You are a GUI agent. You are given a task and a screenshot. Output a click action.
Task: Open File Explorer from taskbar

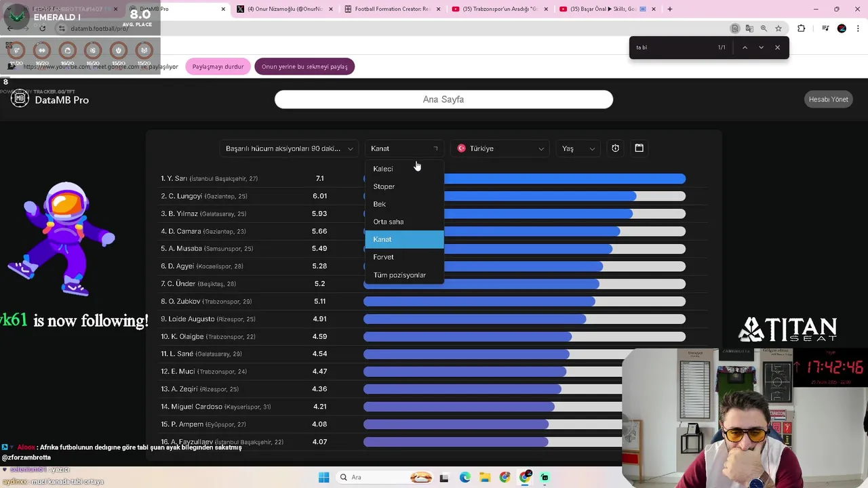485,477
